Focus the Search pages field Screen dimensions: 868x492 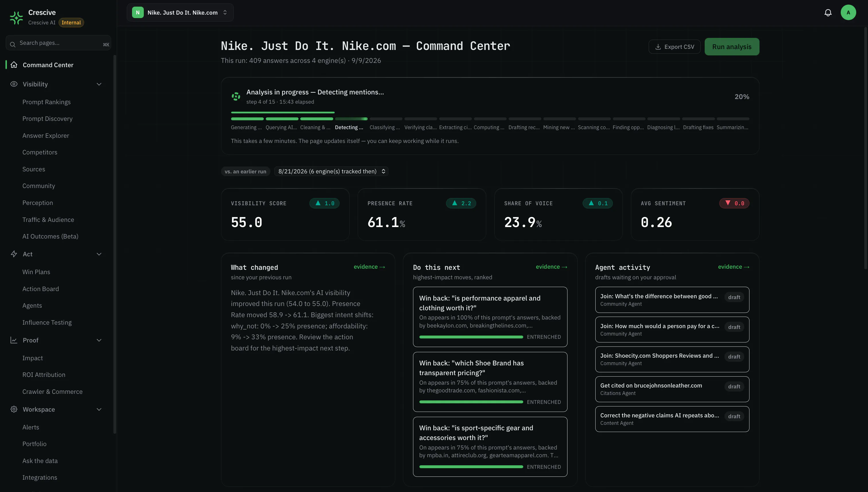click(59, 43)
